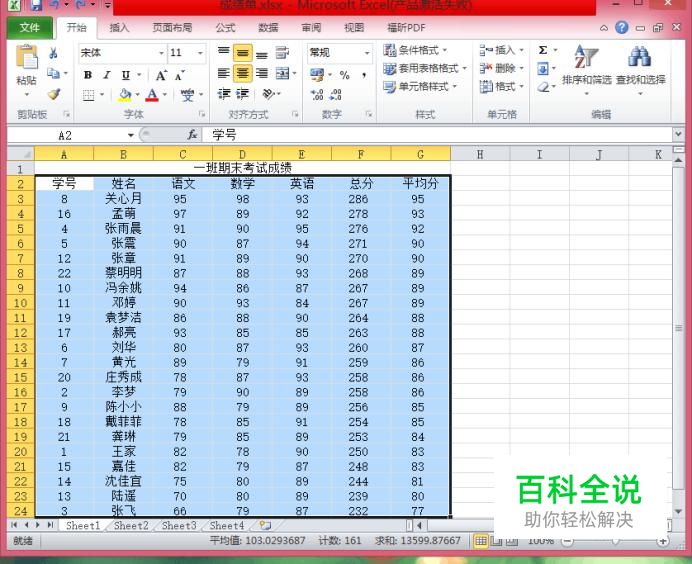Click the merge and center icon
The height and width of the screenshot is (564, 692).
pyautogui.click(x=282, y=73)
